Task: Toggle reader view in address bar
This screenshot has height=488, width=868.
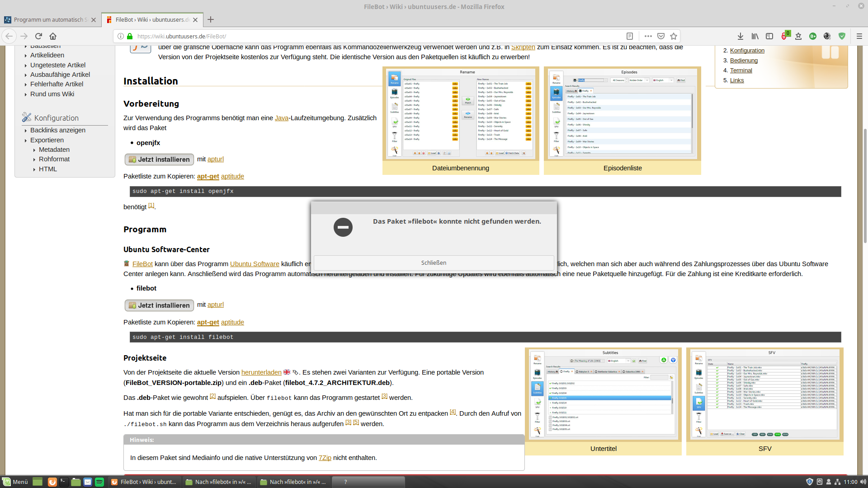Action: tap(630, 36)
